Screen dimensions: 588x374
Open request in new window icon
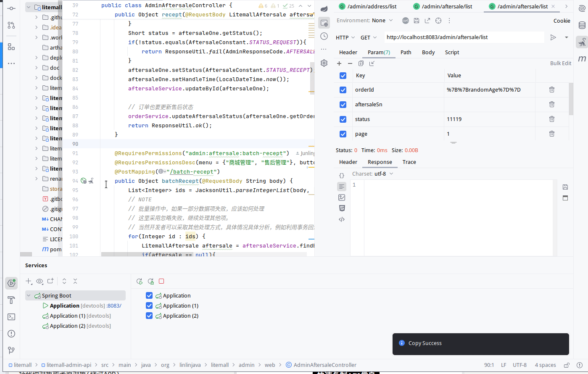click(427, 21)
